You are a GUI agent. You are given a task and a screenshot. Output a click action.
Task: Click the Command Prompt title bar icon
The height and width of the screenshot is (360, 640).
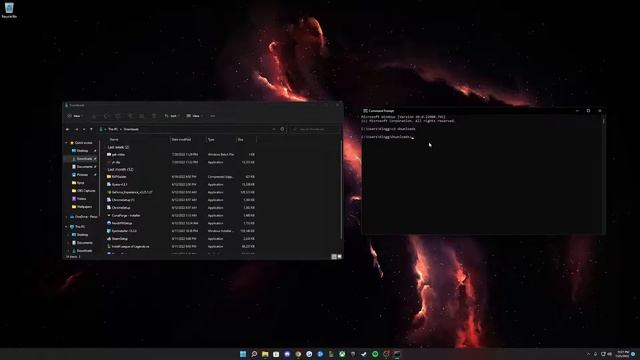point(365,111)
